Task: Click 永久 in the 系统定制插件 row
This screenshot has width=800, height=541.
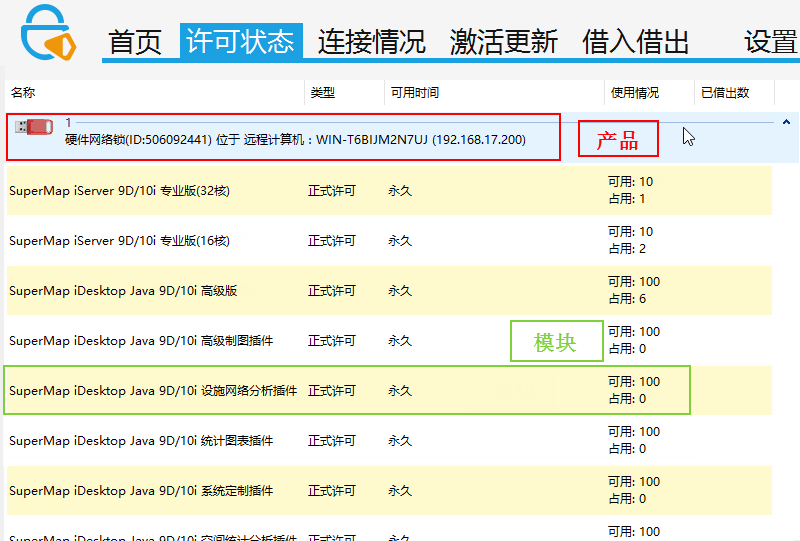Action: tap(400, 490)
